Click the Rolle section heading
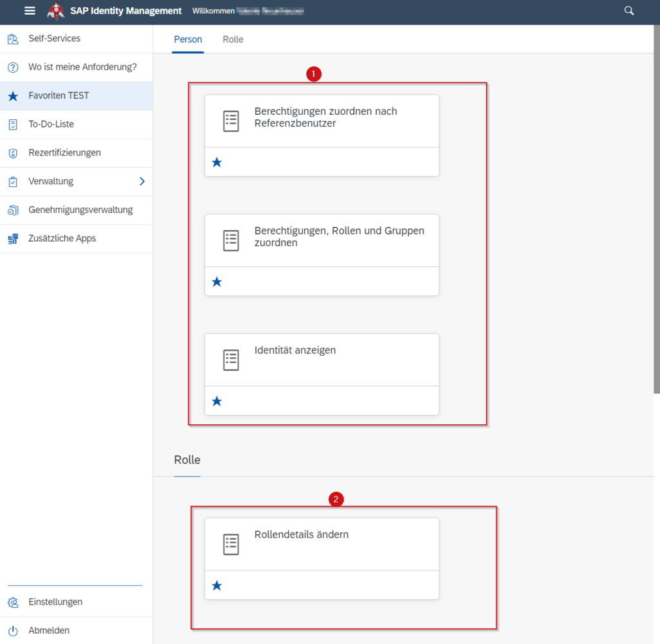660x644 pixels. click(x=187, y=460)
